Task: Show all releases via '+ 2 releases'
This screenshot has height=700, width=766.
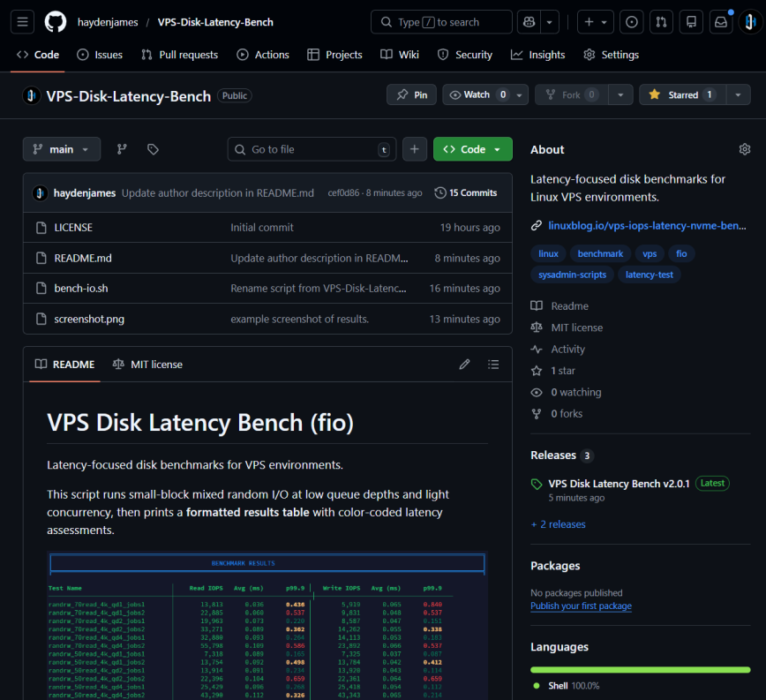Action: (558, 523)
